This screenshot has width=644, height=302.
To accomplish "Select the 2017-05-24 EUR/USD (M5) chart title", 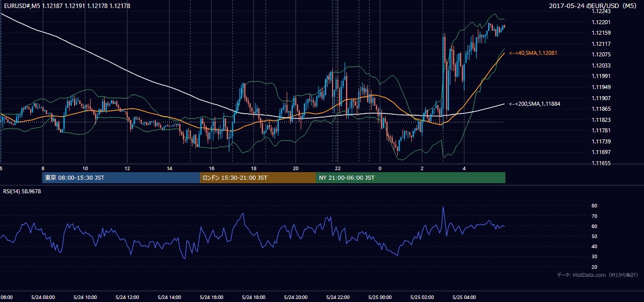I will pyautogui.click(x=593, y=6).
